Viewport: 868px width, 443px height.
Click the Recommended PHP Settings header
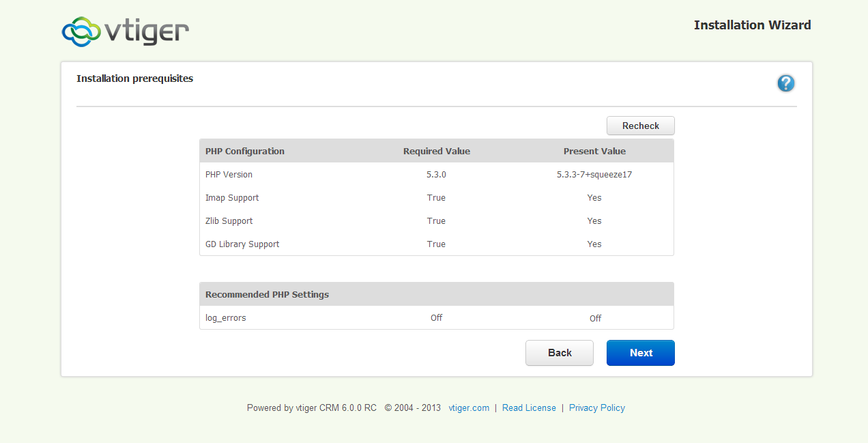click(267, 295)
